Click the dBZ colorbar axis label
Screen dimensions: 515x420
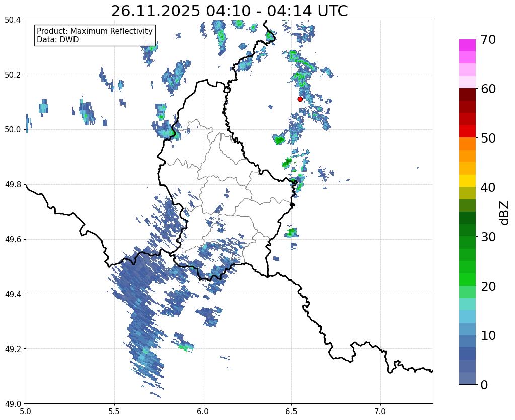[x=505, y=213]
